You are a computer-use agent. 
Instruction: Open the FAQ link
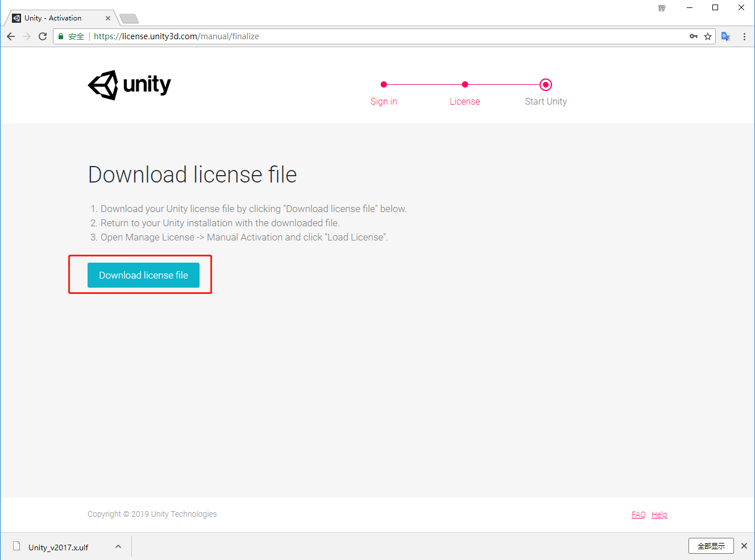638,514
